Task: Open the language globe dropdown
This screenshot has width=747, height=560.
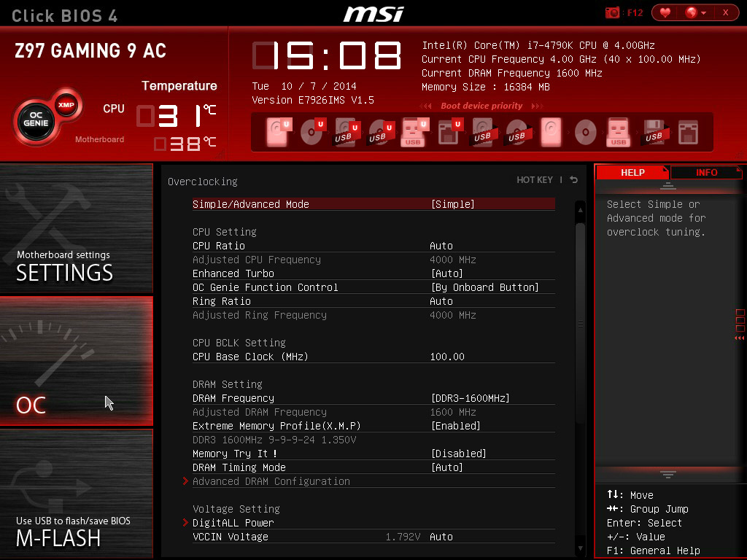Action: tap(695, 12)
